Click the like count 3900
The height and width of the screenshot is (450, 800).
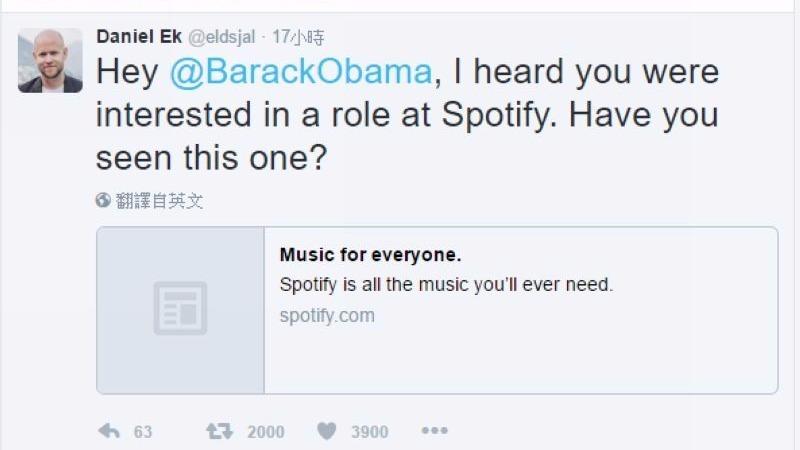coord(369,432)
